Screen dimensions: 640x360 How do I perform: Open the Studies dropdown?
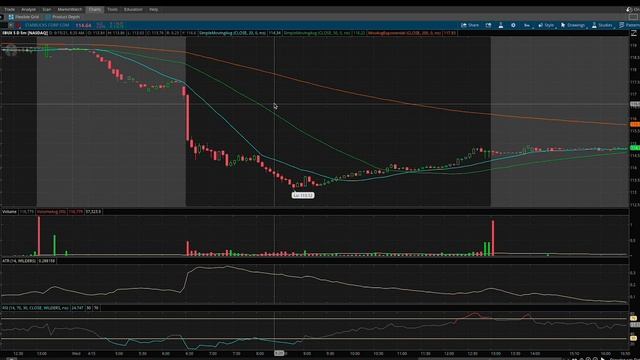pyautogui.click(x=602, y=25)
